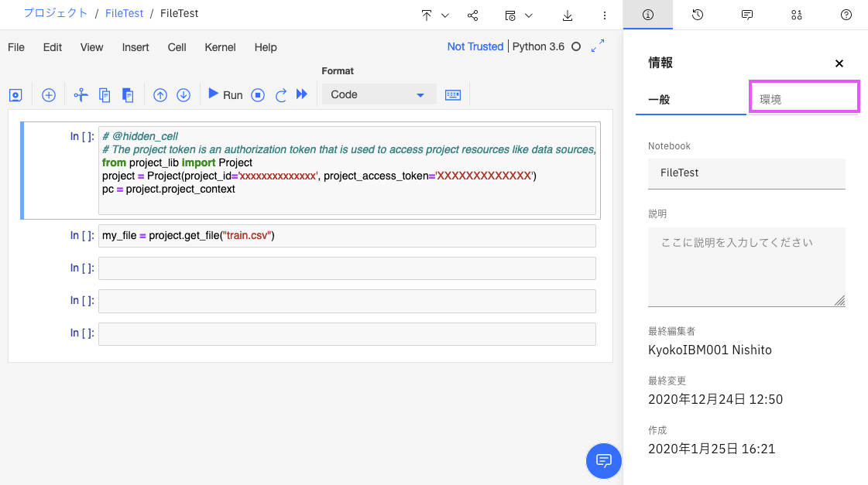The height and width of the screenshot is (485, 868).
Task: Interrupt the kernel stop icon
Action: click(x=258, y=95)
